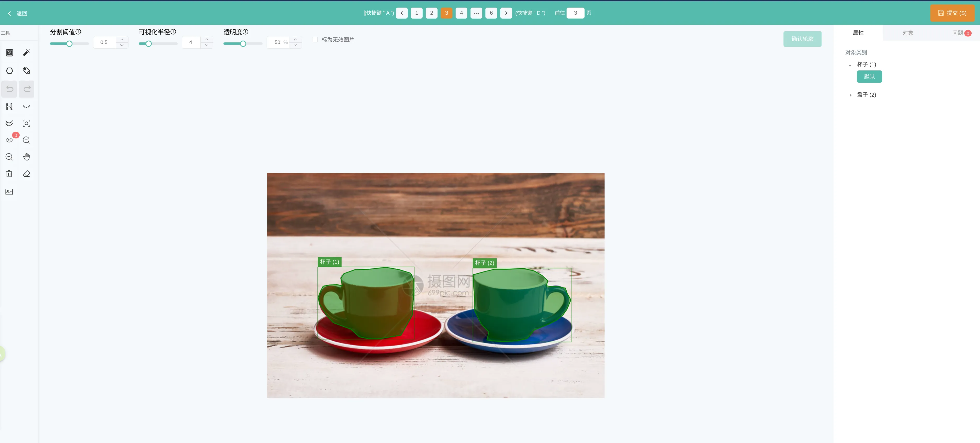Toggle the closed-eye hide icon
980x443 pixels.
26,107
